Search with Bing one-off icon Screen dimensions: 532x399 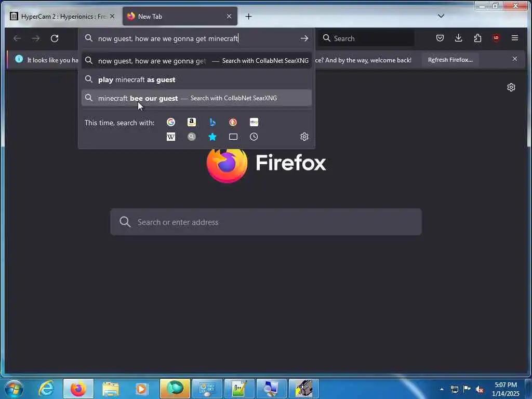[212, 122]
